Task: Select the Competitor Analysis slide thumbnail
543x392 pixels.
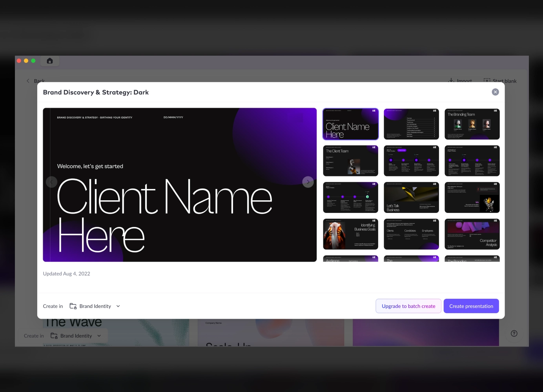Action: [472, 234]
